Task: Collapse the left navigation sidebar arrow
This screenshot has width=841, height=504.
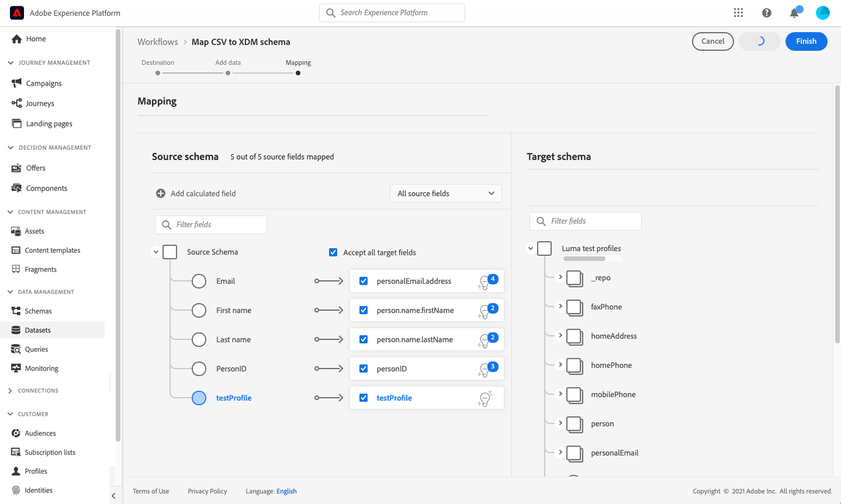Action: (113, 496)
